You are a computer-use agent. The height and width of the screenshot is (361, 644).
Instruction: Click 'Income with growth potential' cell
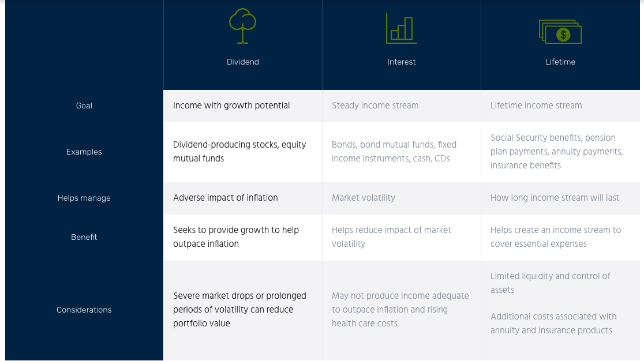pyautogui.click(x=231, y=106)
